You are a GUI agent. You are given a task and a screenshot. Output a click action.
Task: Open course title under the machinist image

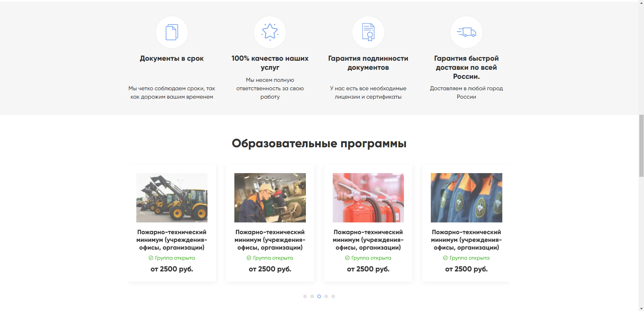click(x=270, y=240)
